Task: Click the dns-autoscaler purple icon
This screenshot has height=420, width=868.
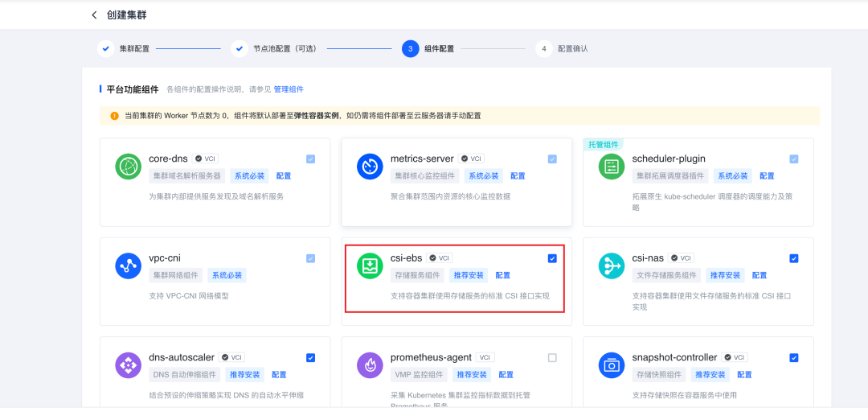Action: point(129,365)
